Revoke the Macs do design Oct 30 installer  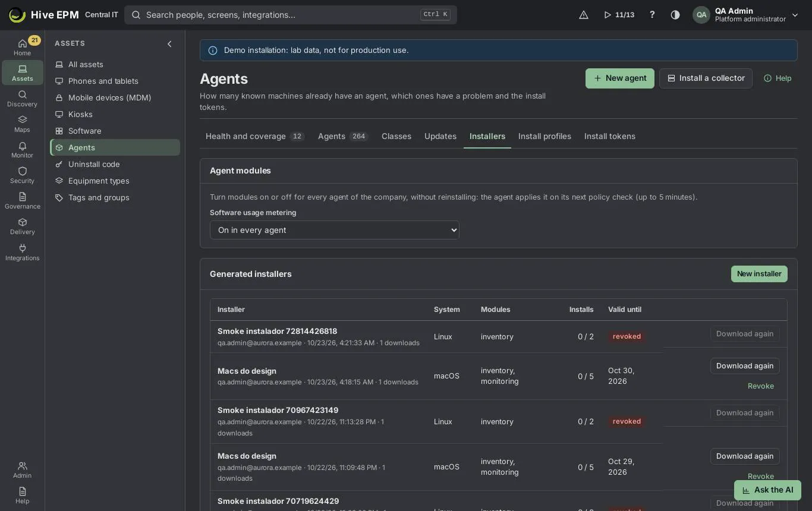tap(761, 386)
